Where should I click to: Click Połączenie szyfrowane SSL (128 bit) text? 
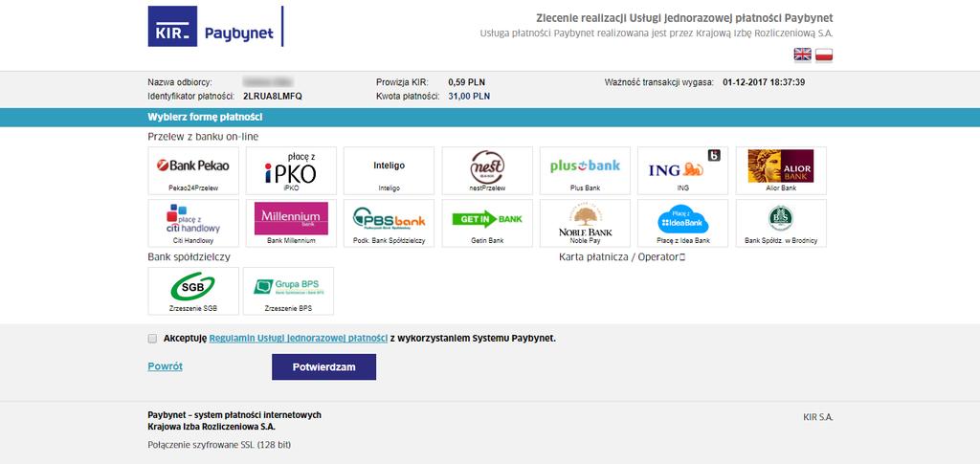(219, 445)
